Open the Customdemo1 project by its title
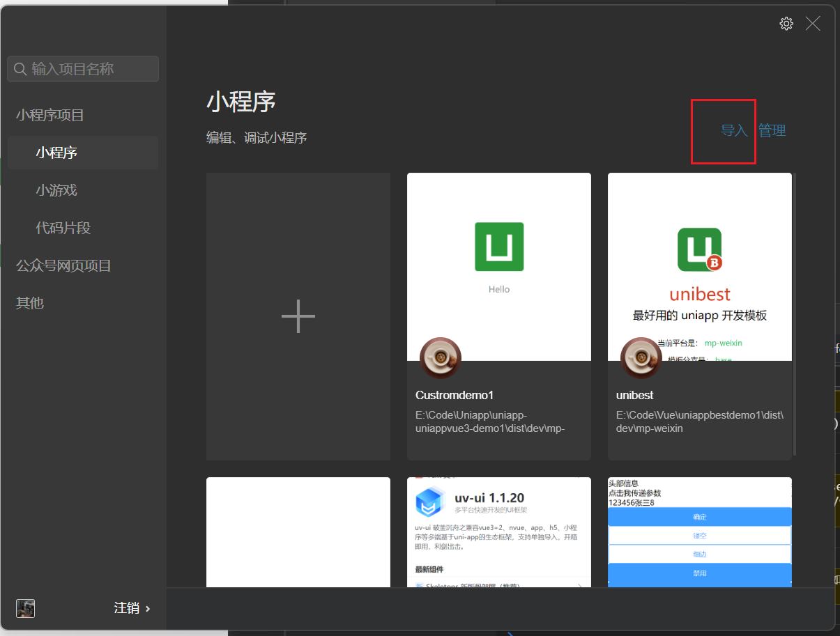The image size is (840, 636). (455, 395)
